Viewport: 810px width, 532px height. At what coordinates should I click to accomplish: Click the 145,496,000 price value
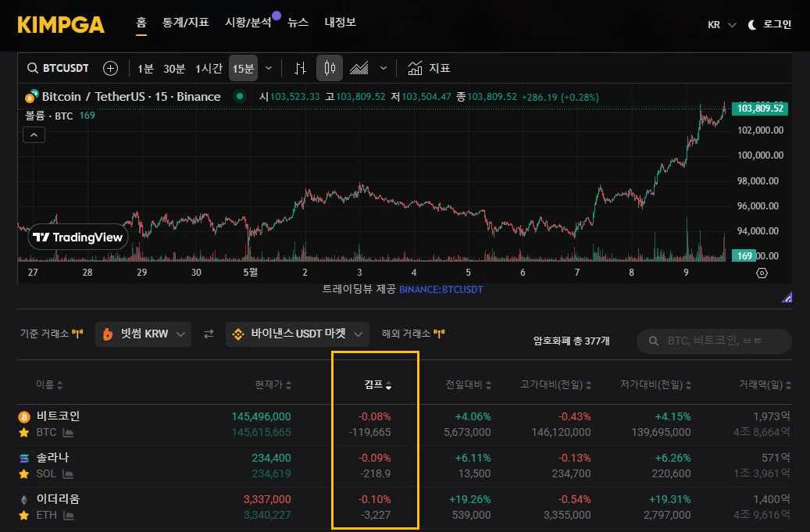pos(261,416)
